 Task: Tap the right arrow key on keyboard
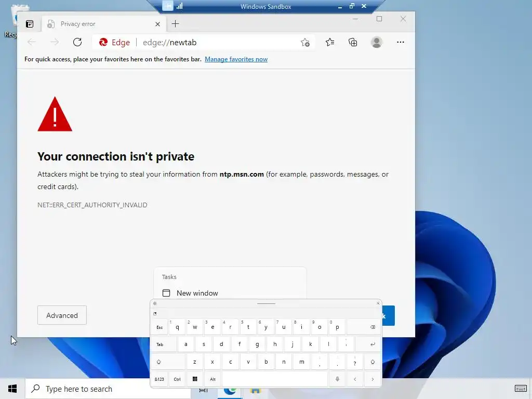373,379
